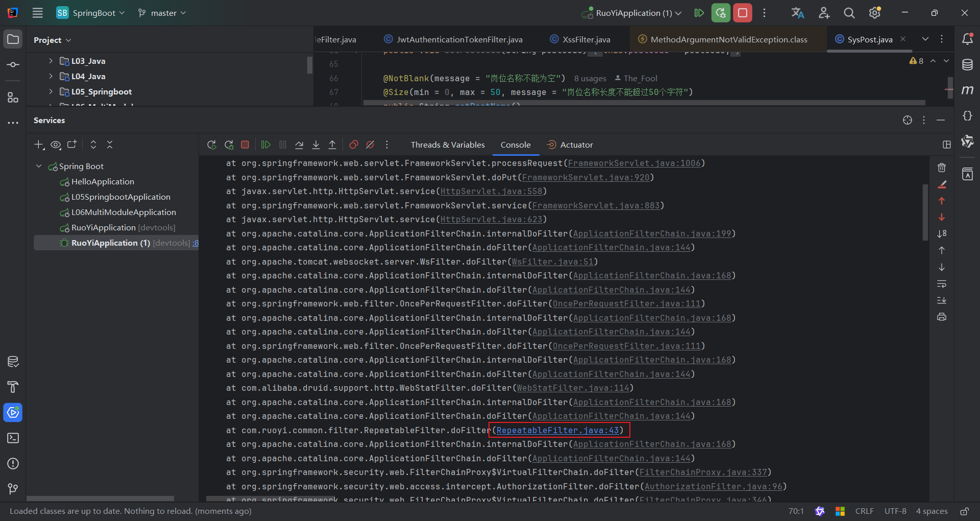Toggle console layout settings icon
980x521 pixels.
pos(947,145)
